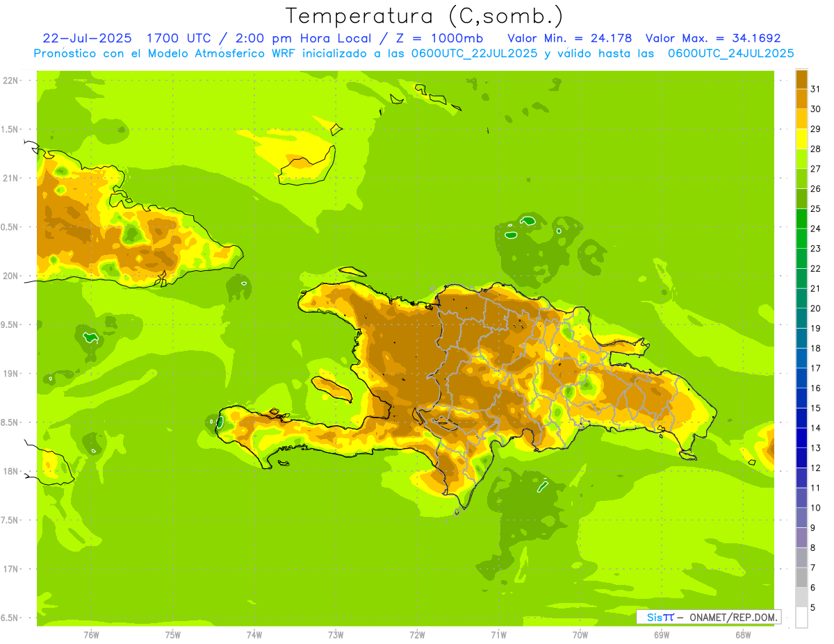The height and width of the screenshot is (644, 834).
Task: Click latitude axis label 22N
Action: pyautogui.click(x=11, y=81)
